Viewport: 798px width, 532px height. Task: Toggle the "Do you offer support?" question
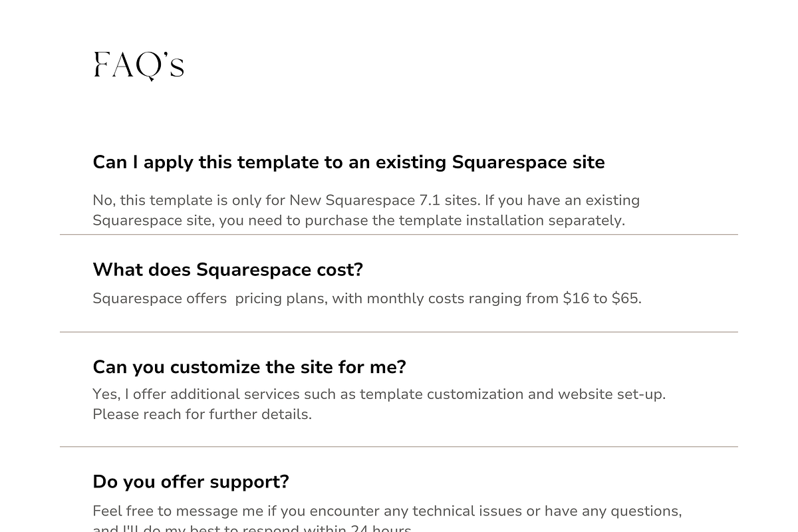(191, 481)
